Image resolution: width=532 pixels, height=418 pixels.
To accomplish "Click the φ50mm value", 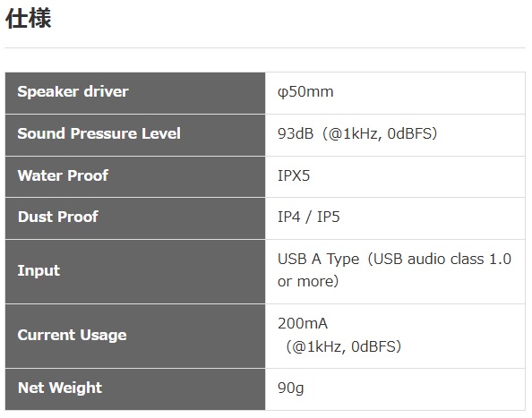I will [x=305, y=91].
